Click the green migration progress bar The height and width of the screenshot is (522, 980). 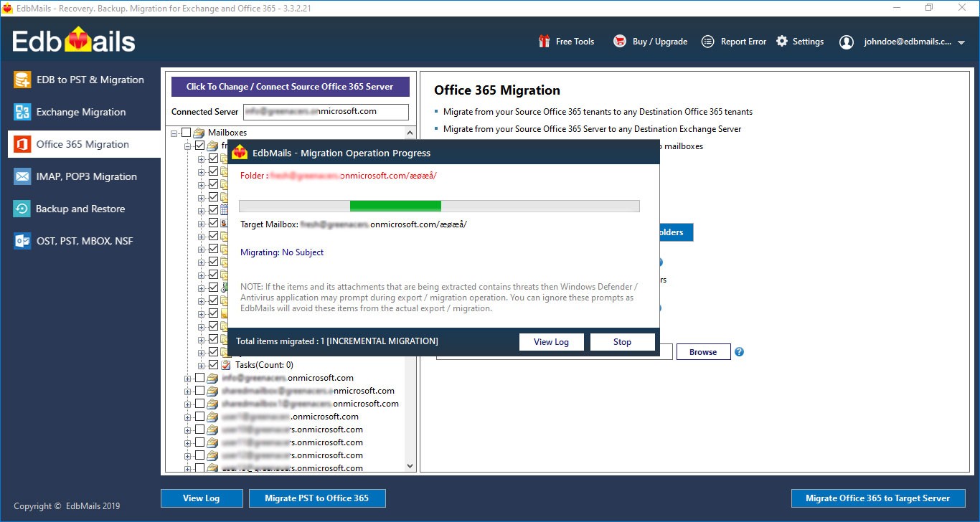[395, 207]
